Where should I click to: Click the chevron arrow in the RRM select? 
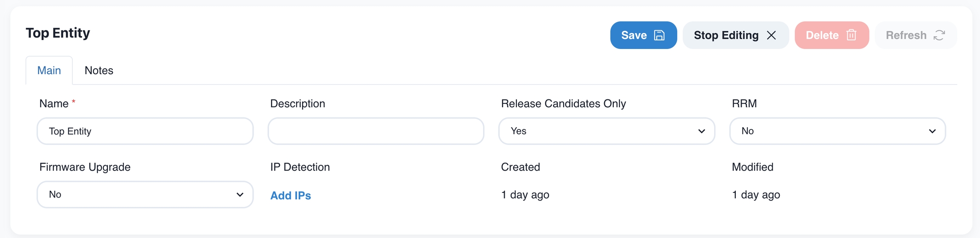tap(932, 131)
